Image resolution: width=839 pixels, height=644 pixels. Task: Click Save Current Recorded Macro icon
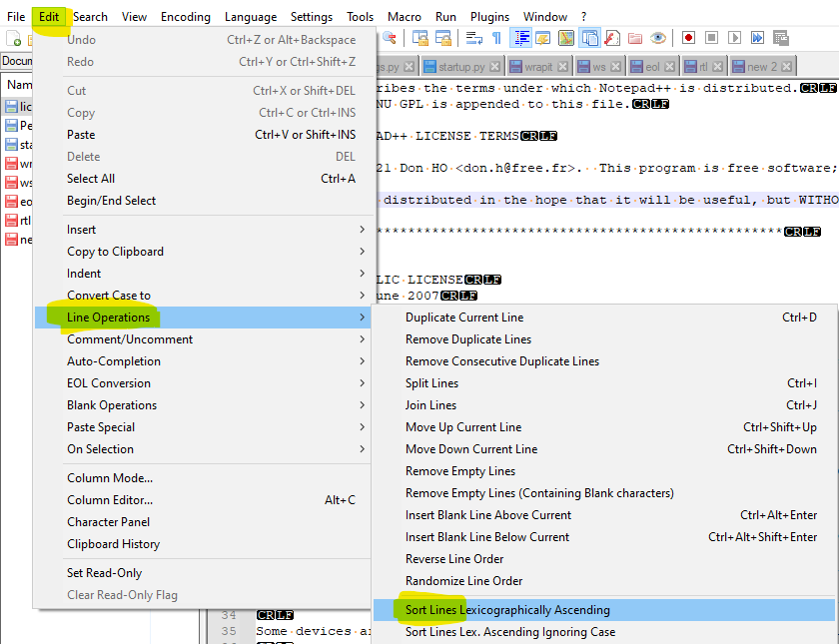(x=781, y=38)
